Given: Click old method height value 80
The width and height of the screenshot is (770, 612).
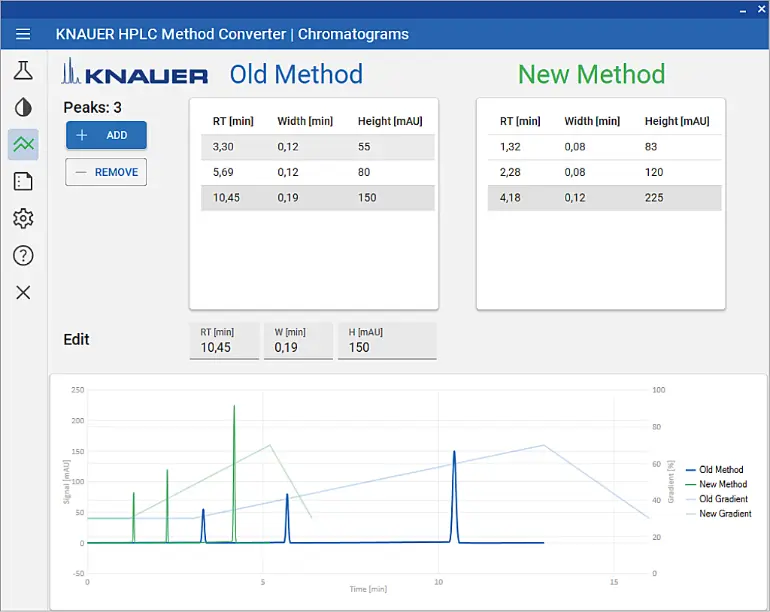Looking at the screenshot, I should tap(364, 172).
